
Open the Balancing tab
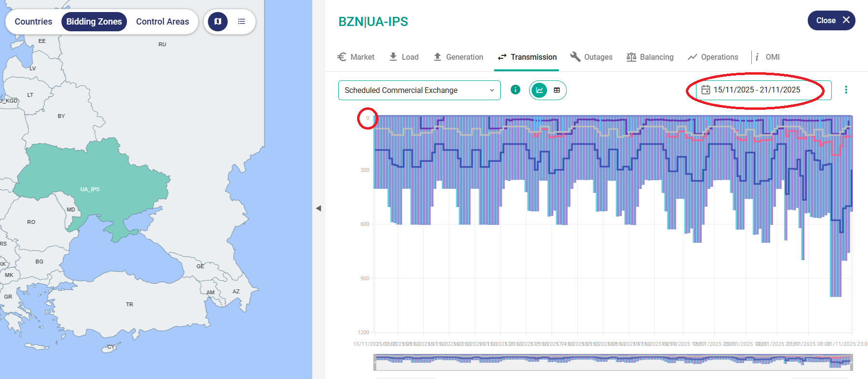pos(650,57)
